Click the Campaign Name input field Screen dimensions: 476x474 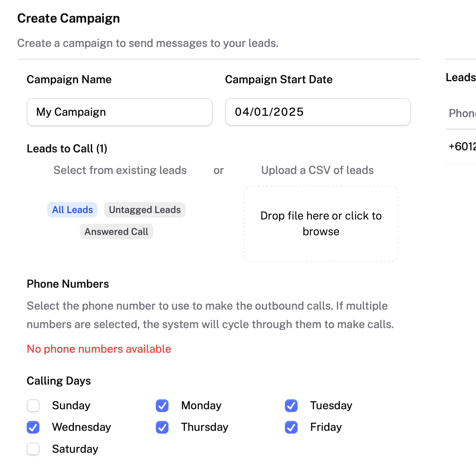(x=120, y=112)
